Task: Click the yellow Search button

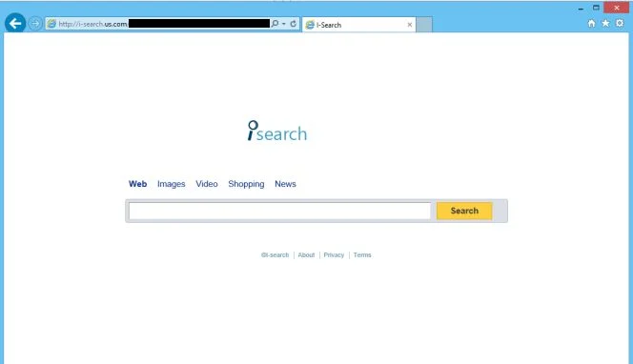Action: pos(464,211)
